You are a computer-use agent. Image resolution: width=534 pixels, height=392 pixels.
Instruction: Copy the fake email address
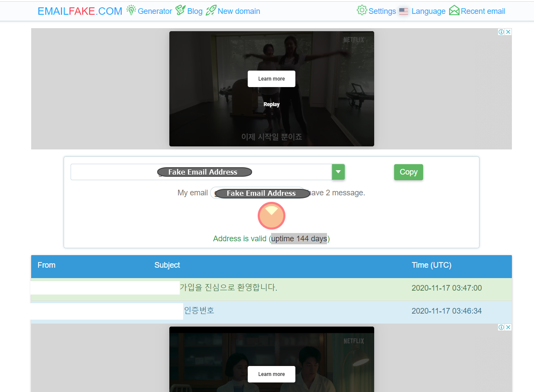click(x=408, y=172)
